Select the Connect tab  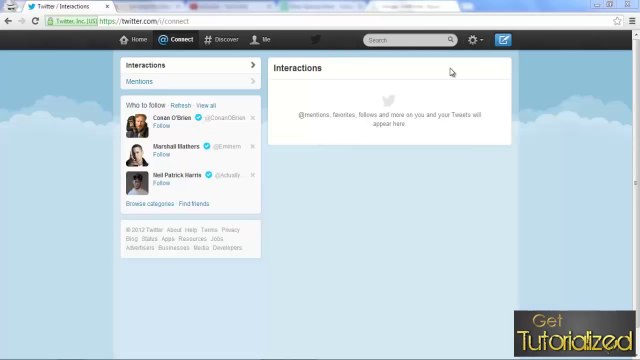click(176, 40)
